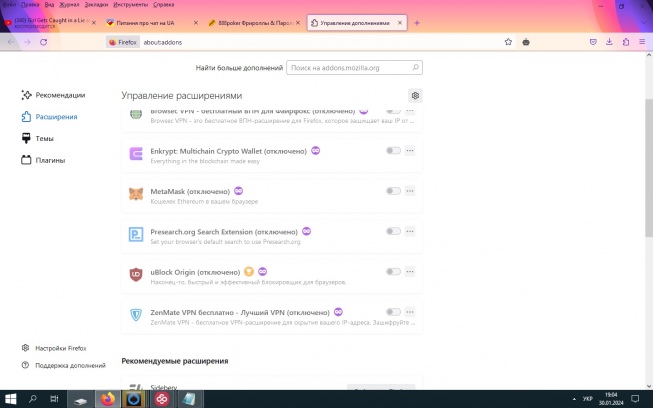Screen dimensions: 653x408
Task: Switch to Firefox in the taskbar
Action: (108, 399)
